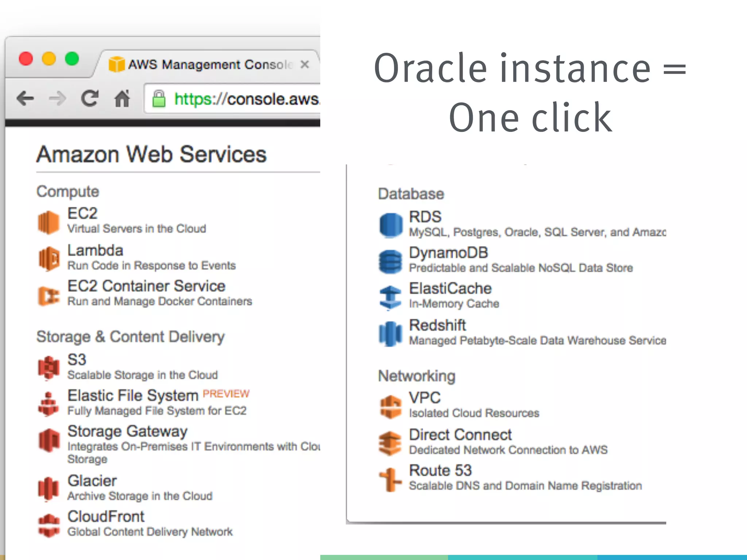
Task: Open the EC2 link
Action: (x=82, y=213)
